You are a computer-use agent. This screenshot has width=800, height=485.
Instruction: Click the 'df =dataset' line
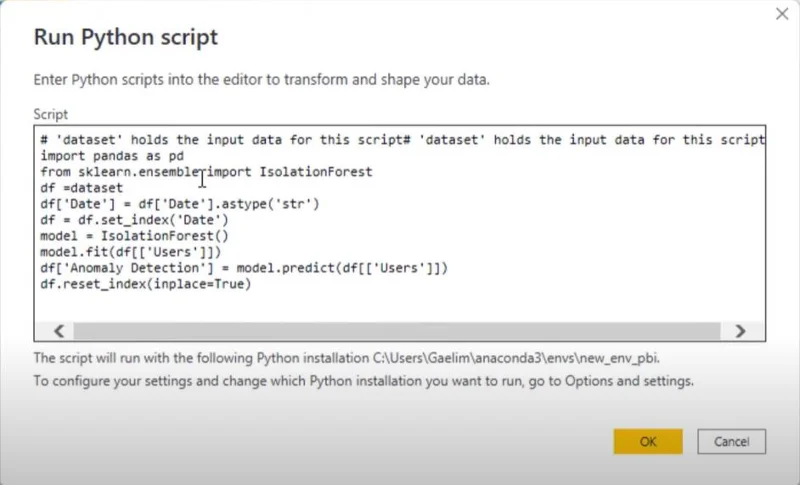click(82, 188)
